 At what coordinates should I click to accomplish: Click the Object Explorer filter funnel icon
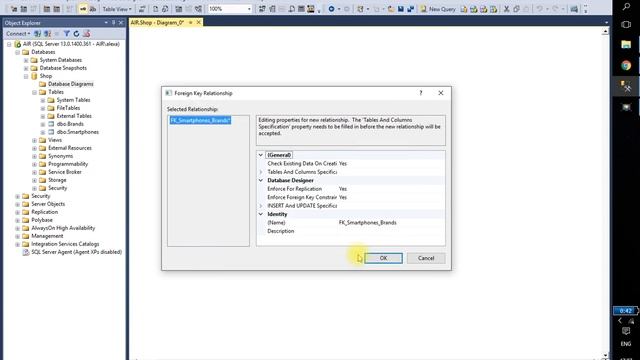[67, 33]
